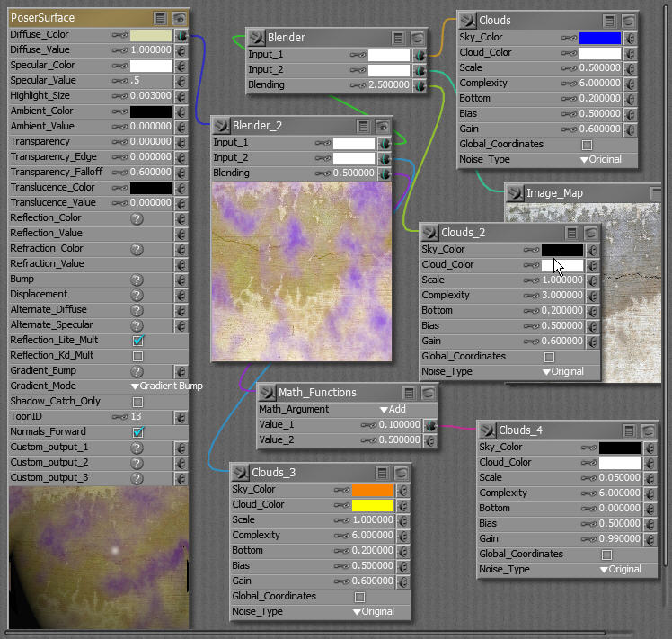The image size is (672, 639).
Task: Click the Diffuse_Color swatch on PoserSurface
Action: [x=151, y=36]
